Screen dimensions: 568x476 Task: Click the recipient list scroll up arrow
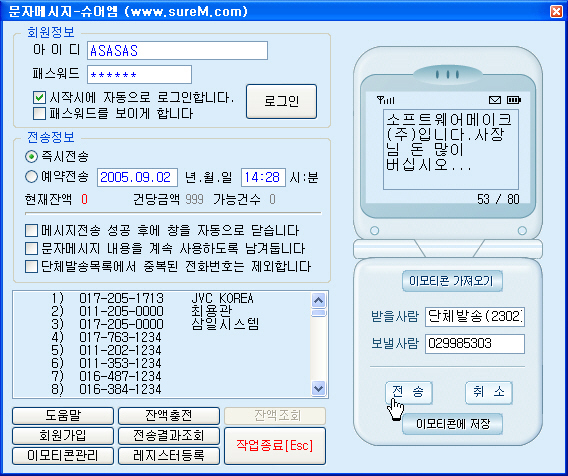(319, 300)
